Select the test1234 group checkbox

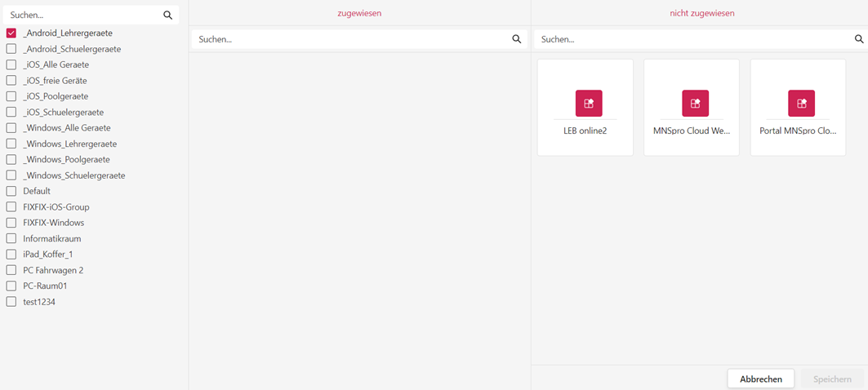11,302
